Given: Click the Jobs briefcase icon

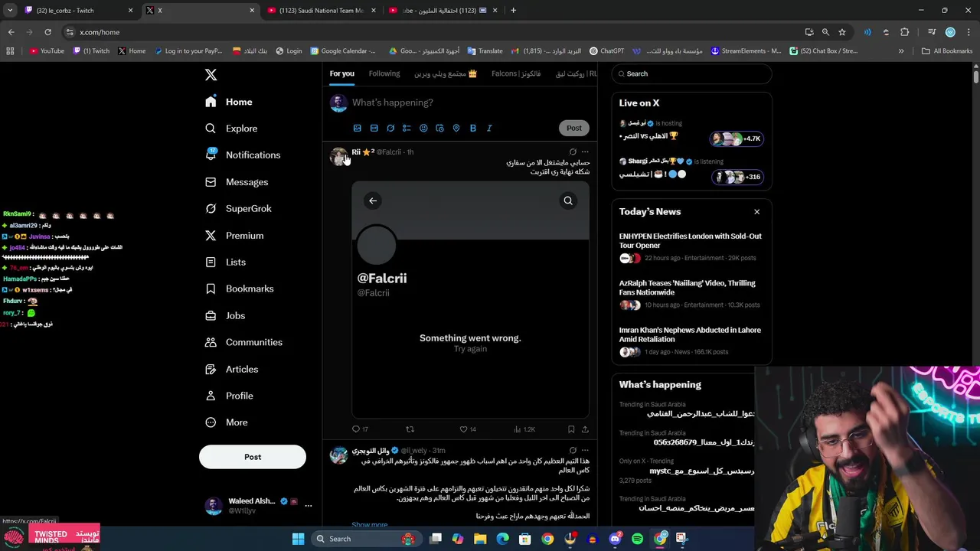Looking at the screenshot, I should coord(211,315).
